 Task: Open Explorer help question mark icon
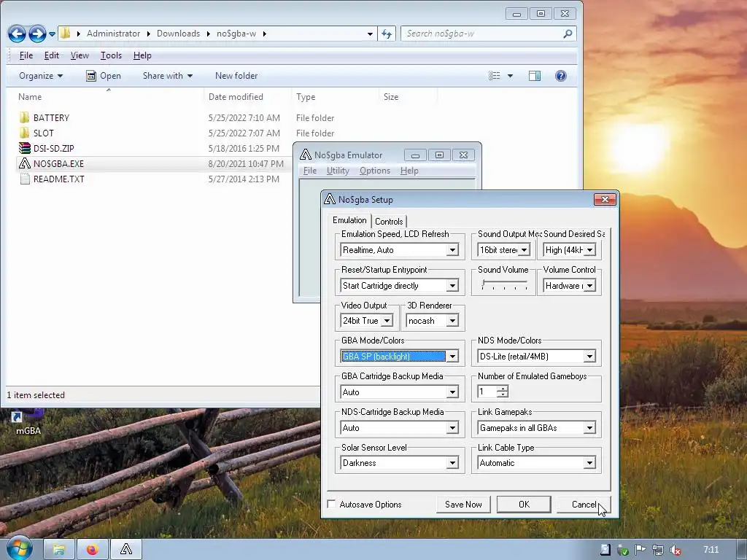coord(561,76)
